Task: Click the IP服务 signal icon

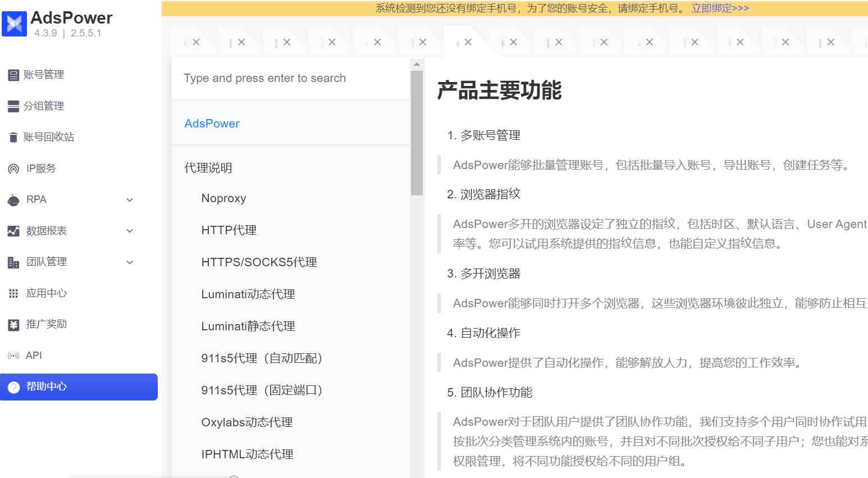Action: pyautogui.click(x=13, y=169)
